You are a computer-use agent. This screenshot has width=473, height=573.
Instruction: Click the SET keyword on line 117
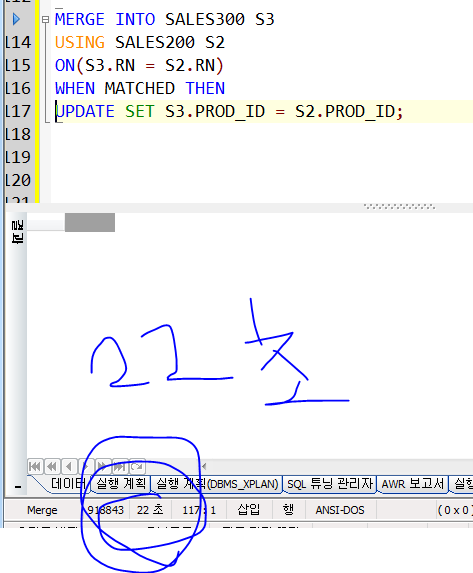[140, 111]
